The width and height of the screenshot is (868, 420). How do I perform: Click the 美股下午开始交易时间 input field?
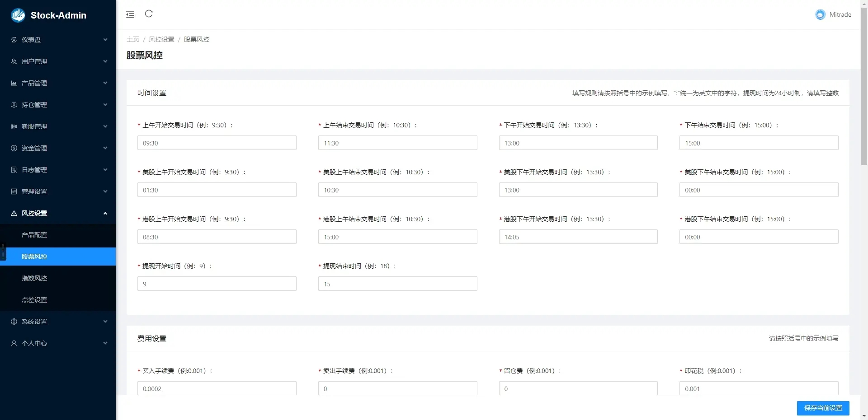pyautogui.click(x=578, y=190)
